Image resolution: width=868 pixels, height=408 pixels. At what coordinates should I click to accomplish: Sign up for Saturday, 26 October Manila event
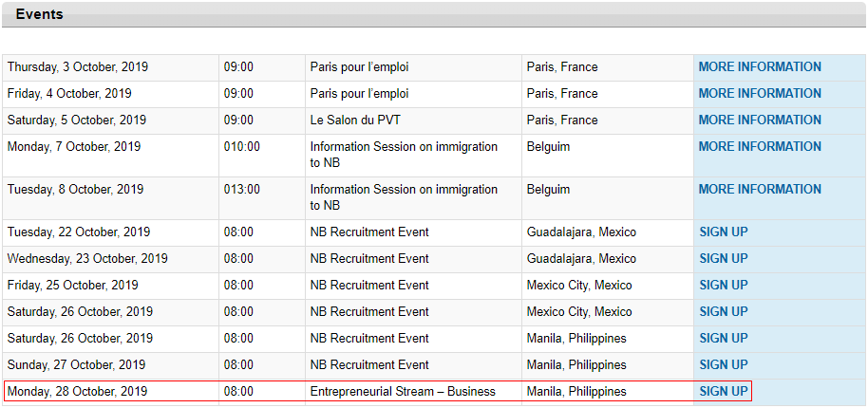click(x=724, y=339)
